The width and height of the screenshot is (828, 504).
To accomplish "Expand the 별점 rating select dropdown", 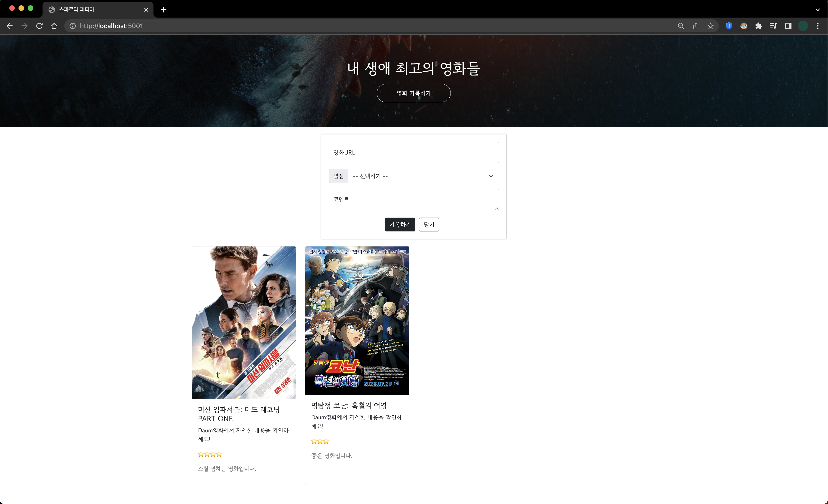I will click(x=423, y=176).
